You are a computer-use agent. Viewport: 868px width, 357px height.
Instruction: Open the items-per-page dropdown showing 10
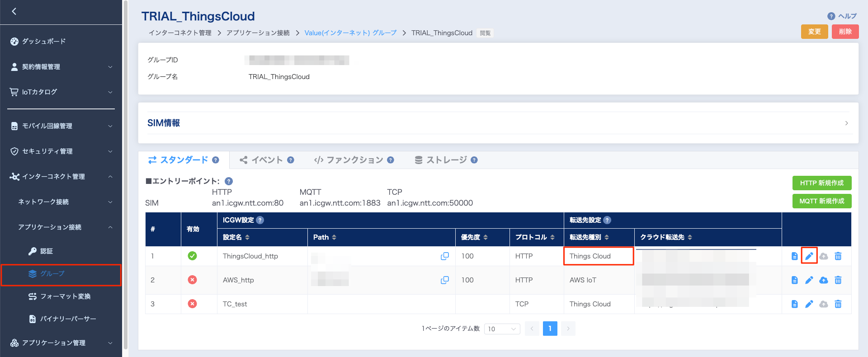click(x=502, y=329)
